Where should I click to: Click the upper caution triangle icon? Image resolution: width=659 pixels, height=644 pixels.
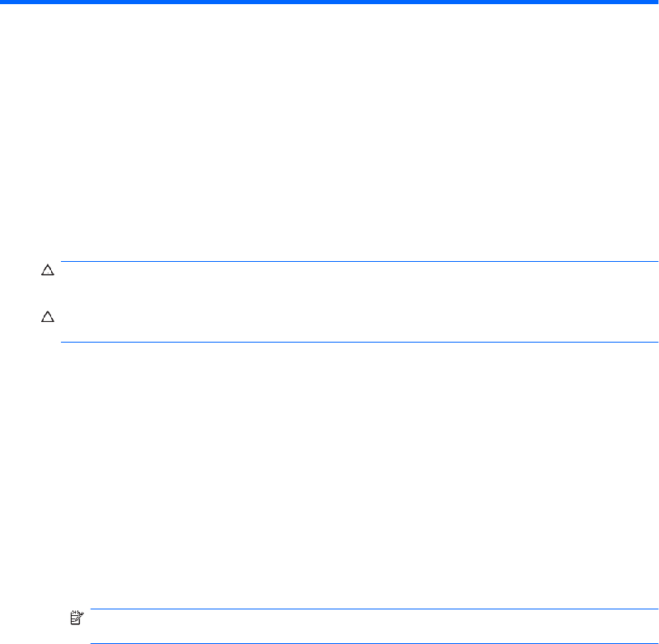click(x=48, y=270)
